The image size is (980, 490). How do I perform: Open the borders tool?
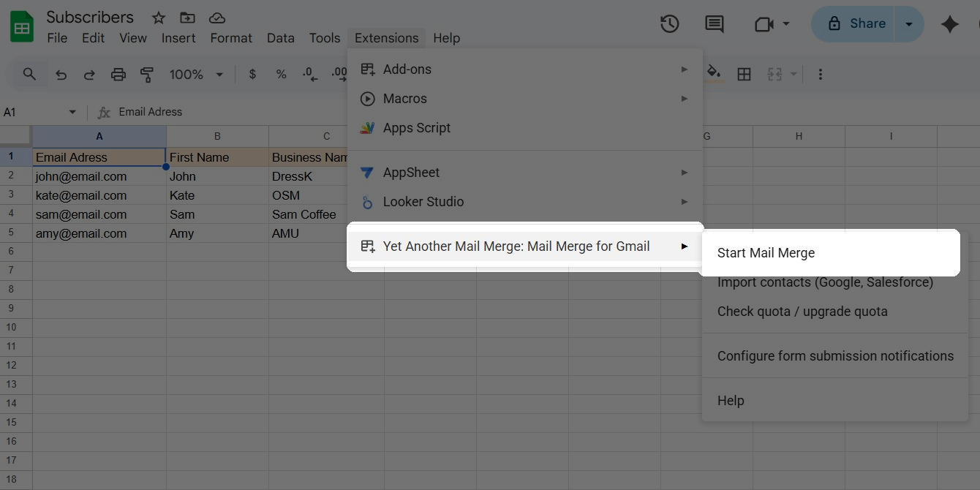tap(744, 74)
